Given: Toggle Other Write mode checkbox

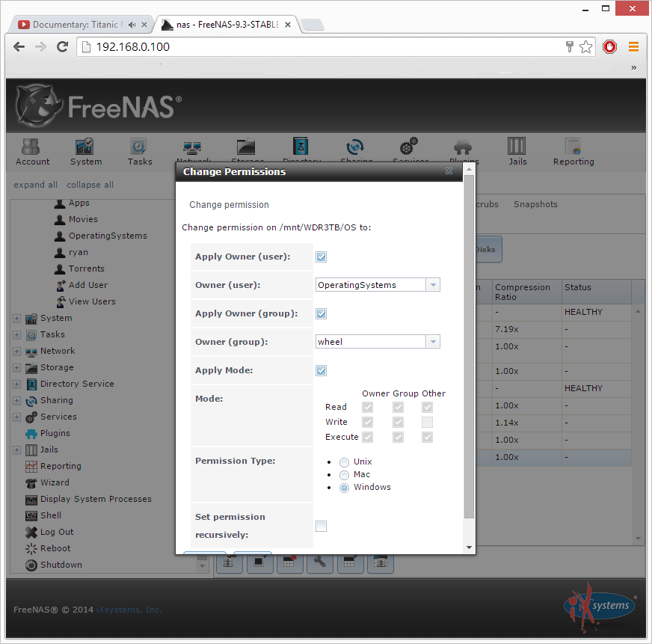Looking at the screenshot, I should point(427,423).
